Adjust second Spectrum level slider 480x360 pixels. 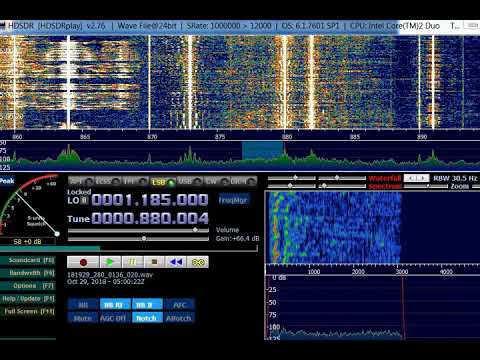(x=342, y=186)
